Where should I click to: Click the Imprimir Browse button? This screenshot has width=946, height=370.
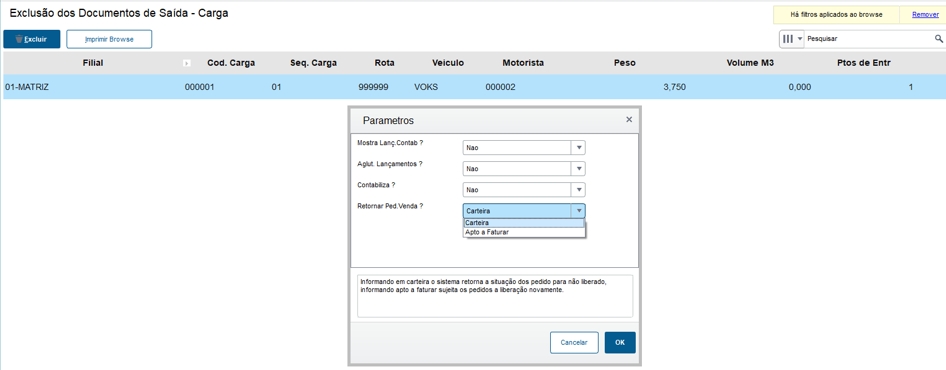coord(109,39)
